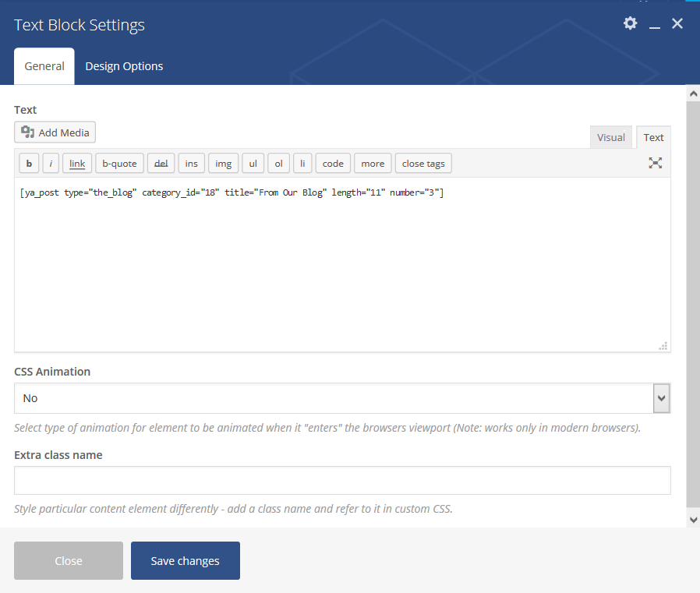Select the Text editor tab
The height and width of the screenshot is (593, 700).
click(x=653, y=137)
